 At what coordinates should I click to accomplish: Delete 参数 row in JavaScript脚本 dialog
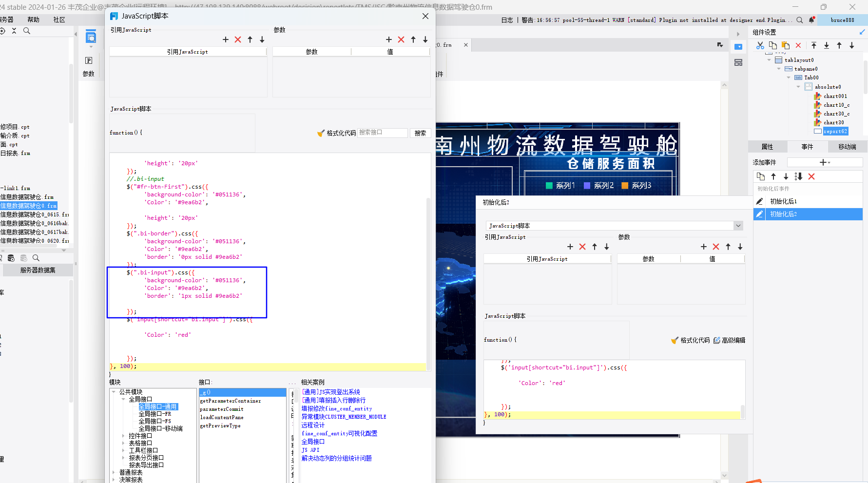coord(401,39)
